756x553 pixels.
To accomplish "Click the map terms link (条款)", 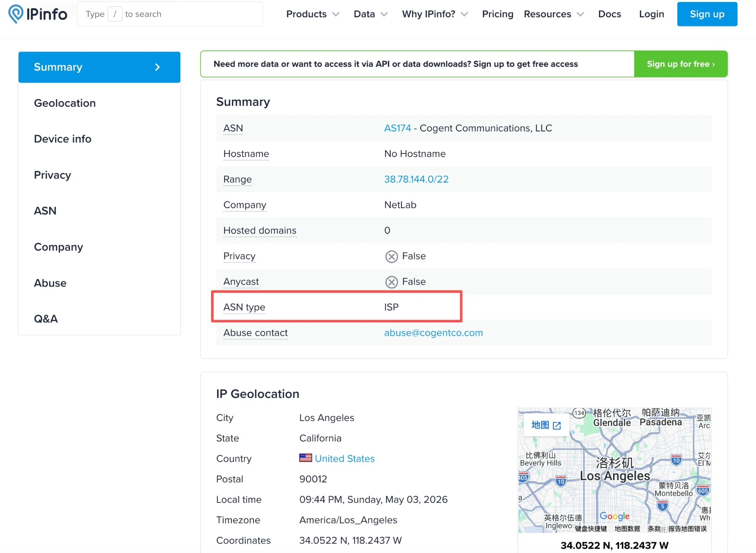I will (654, 529).
